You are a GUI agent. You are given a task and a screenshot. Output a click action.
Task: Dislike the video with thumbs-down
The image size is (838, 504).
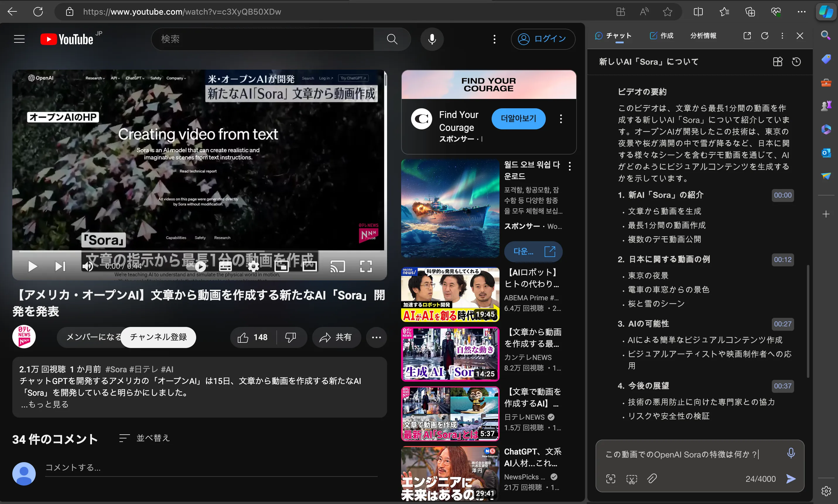(291, 337)
